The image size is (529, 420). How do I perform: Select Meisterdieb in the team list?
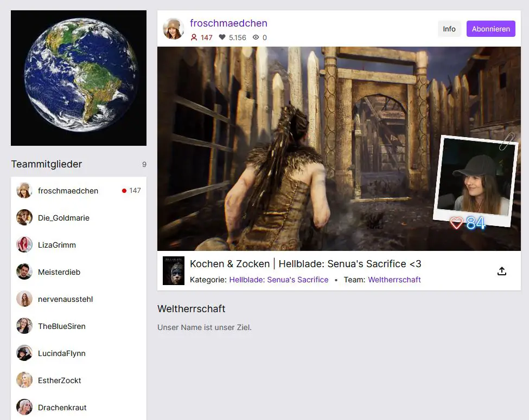(79, 272)
